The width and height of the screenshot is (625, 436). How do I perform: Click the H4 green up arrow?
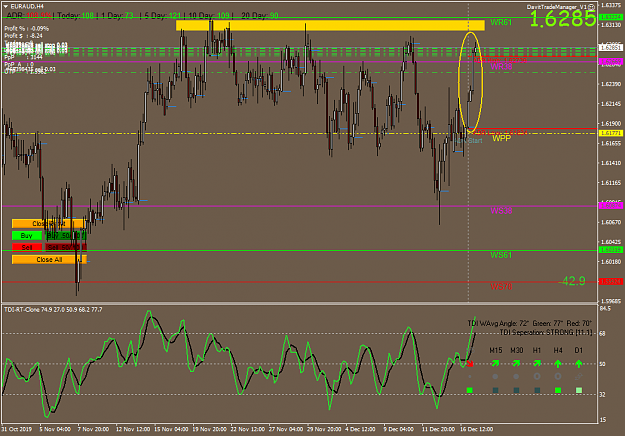coord(558,363)
